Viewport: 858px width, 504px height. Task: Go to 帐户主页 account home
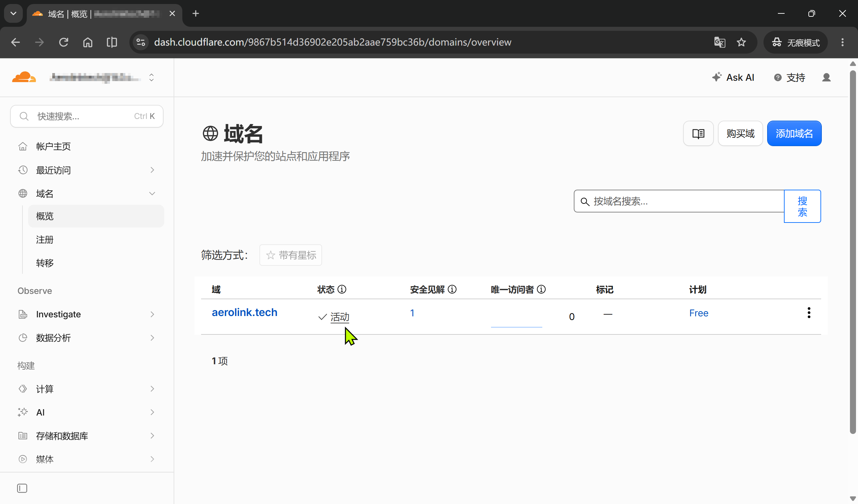(53, 146)
